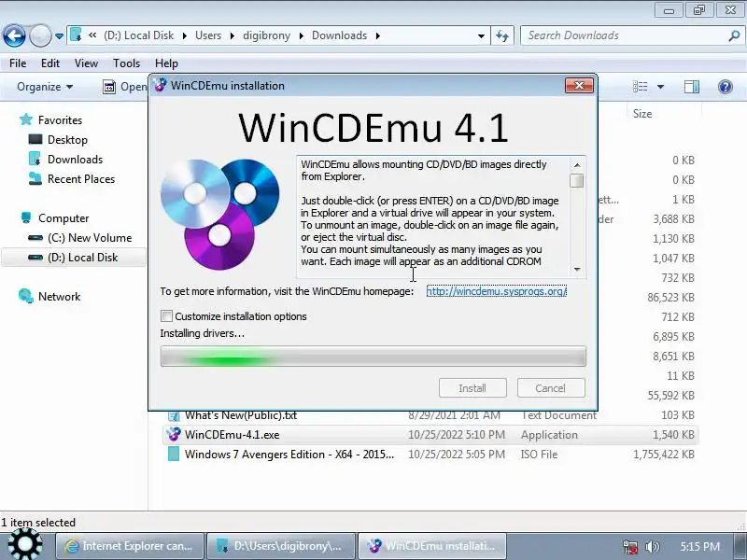747x560 pixels.
Task: Select Windows 7 Avengers Edition ISO file
Action: coord(430,455)
